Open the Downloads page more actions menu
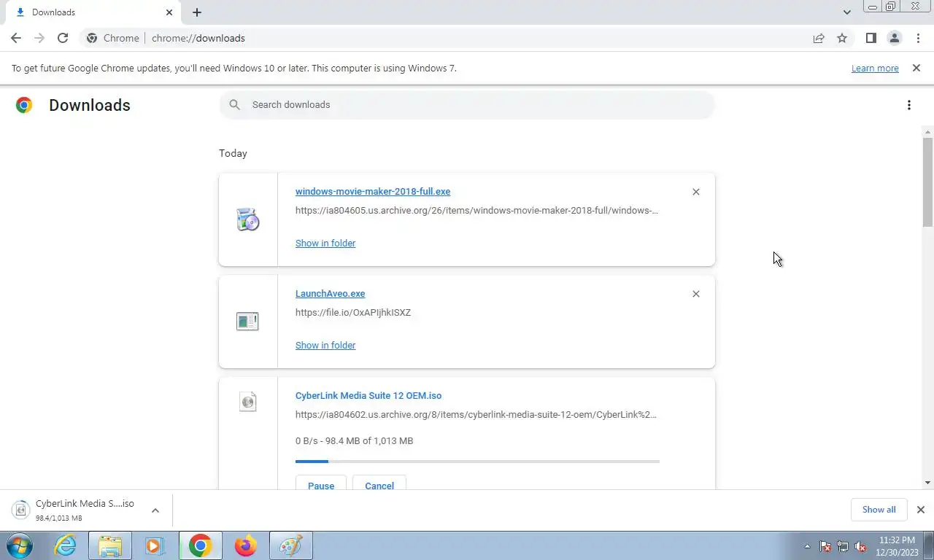 (908, 105)
